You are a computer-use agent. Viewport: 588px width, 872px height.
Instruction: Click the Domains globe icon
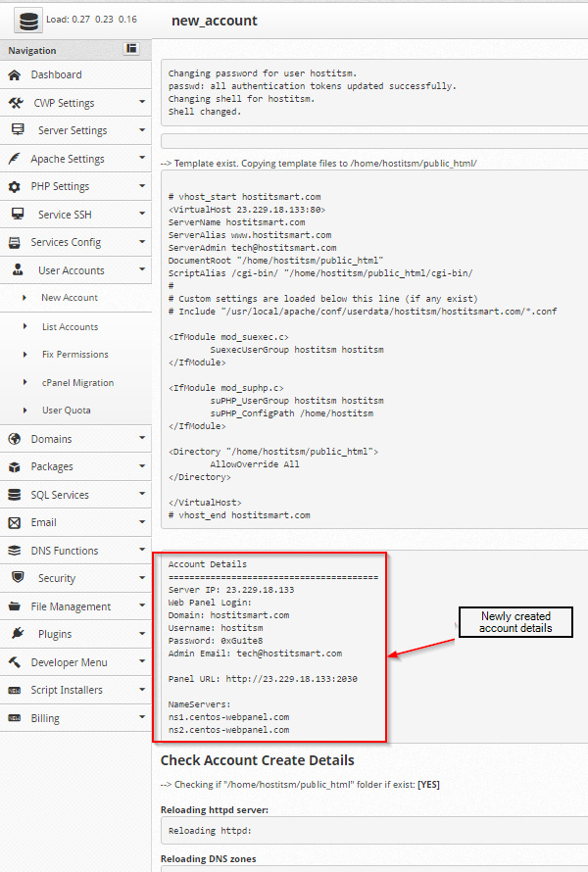(14, 439)
